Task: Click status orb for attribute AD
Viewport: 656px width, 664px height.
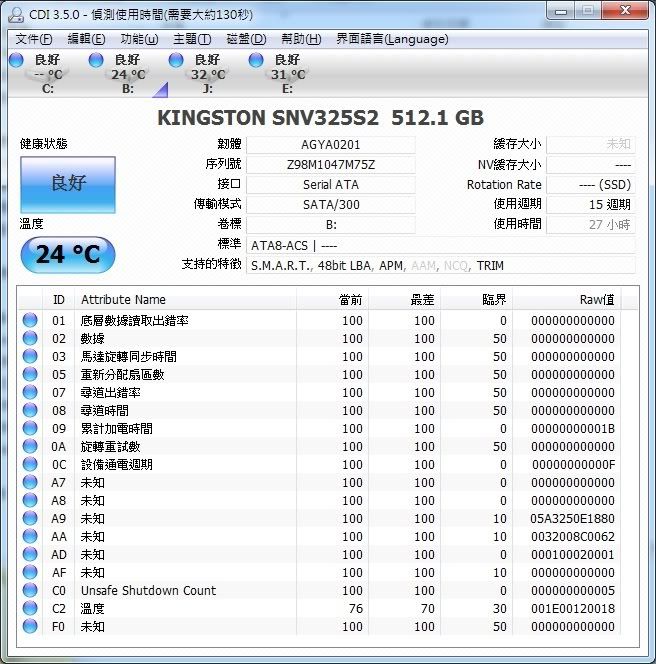Action: click(30, 554)
